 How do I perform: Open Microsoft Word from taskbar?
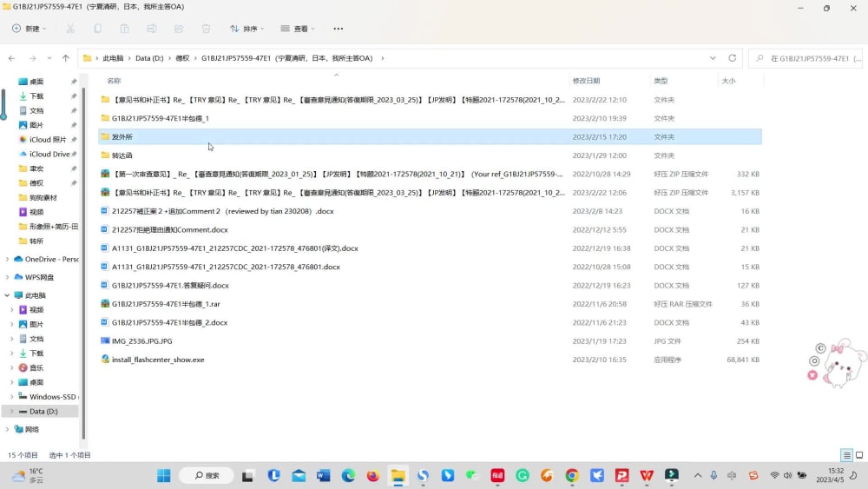(x=323, y=476)
